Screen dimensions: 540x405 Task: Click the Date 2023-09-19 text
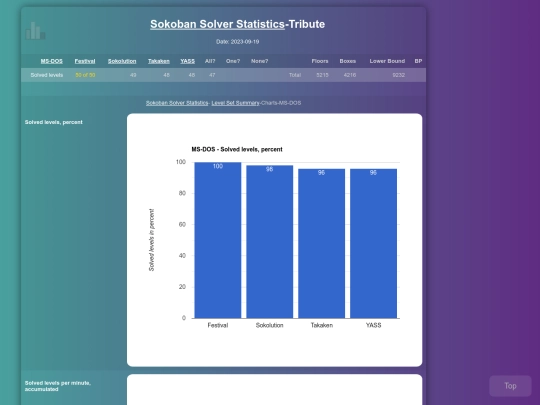(x=237, y=42)
